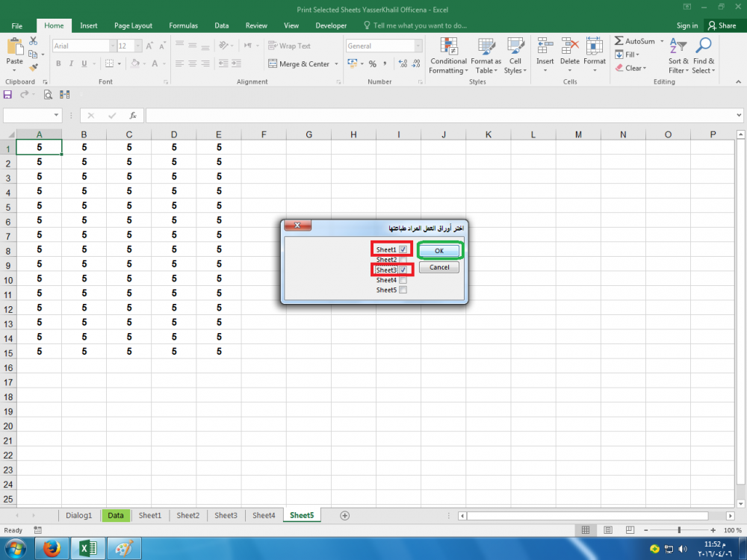Click the Borders icon
This screenshot has width=747, height=560.
(x=109, y=63)
